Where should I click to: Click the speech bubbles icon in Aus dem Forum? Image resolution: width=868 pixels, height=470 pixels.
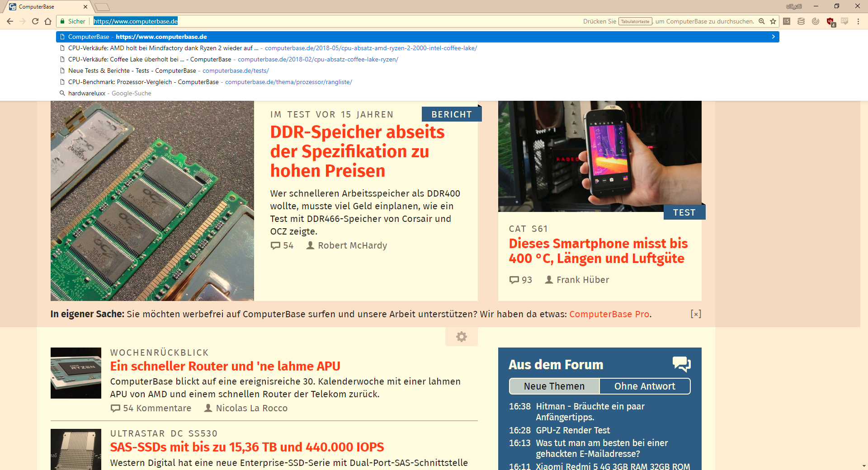[x=681, y=364]
